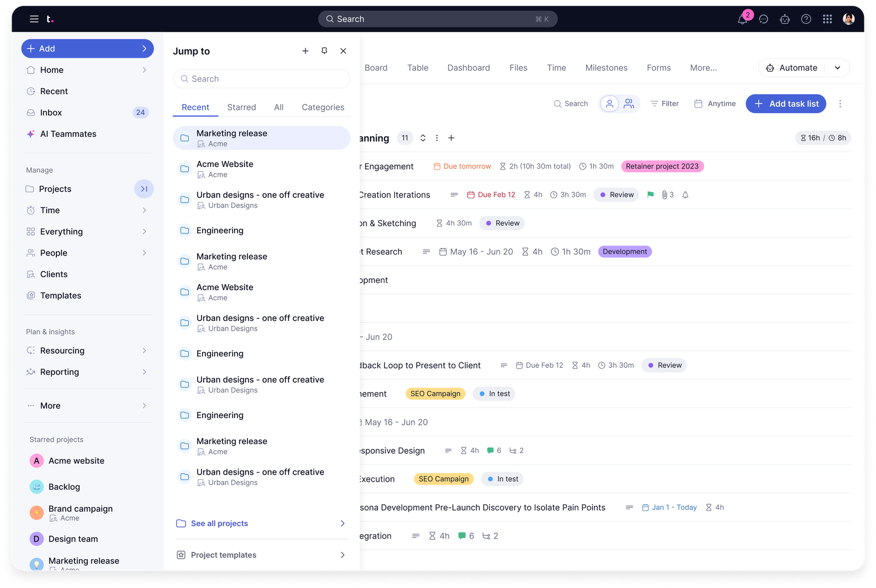Click description icon on Creation Iterations row
Image resolution: width=876 pixels, height=588 pixels.
click(454, 195)
